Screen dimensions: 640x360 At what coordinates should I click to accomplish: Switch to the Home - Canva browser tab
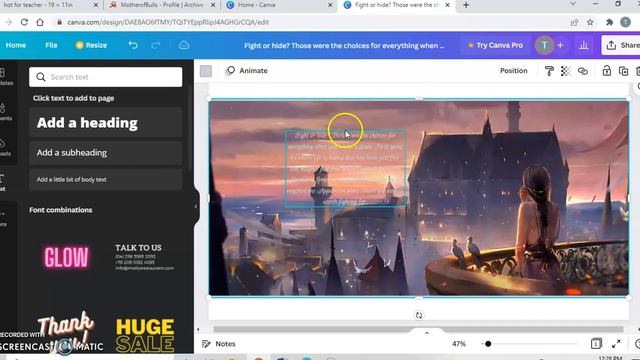pos(256,5)
